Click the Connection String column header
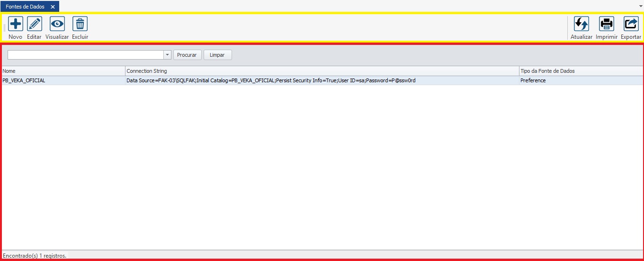The width and height of the screenshot is (644, 261). point(322,71)
